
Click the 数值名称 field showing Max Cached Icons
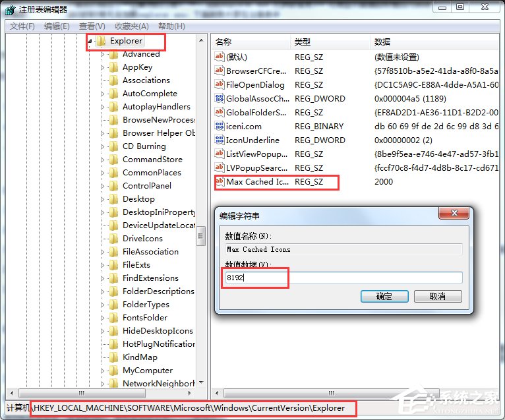click(x=343, y=249)
